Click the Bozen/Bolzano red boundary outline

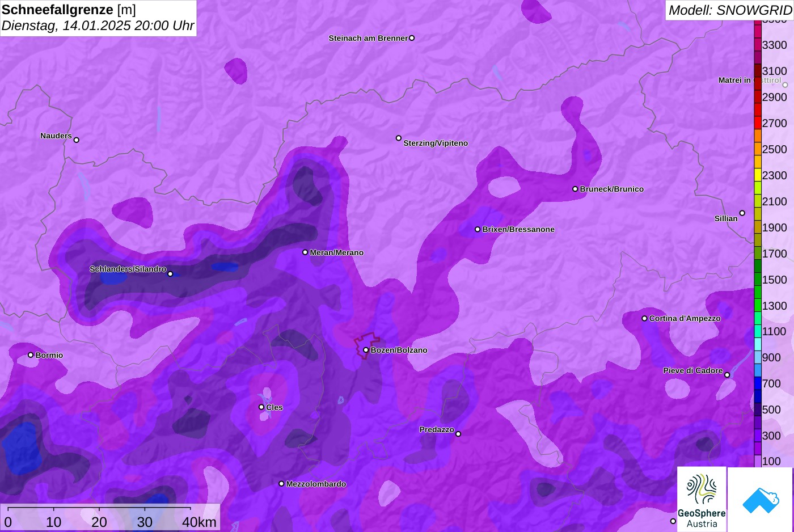tap(367, 344)
